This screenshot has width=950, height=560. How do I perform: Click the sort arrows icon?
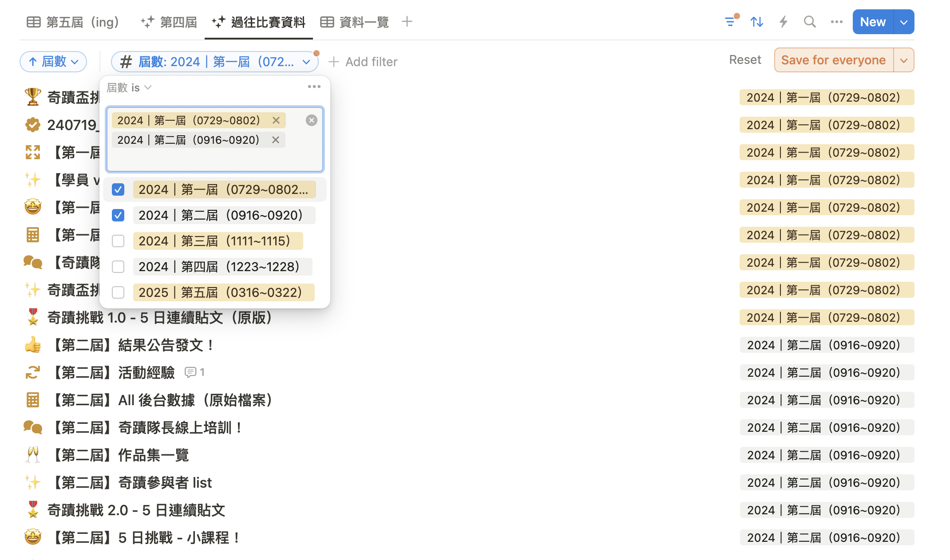(757, 22)
